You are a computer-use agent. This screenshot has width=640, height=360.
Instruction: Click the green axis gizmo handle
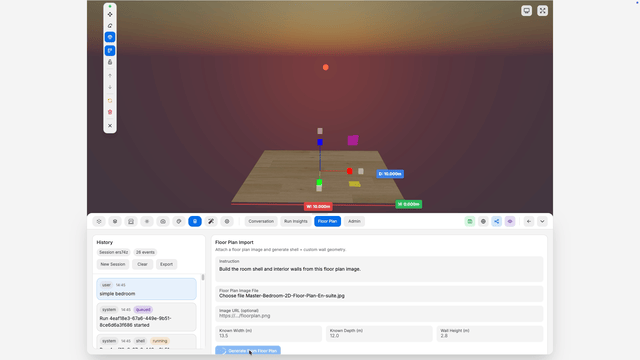[x=319, y=182]
